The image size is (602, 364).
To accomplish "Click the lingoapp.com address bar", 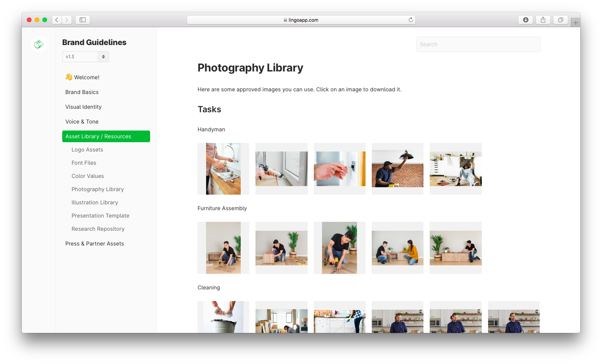I will (301, 20).
